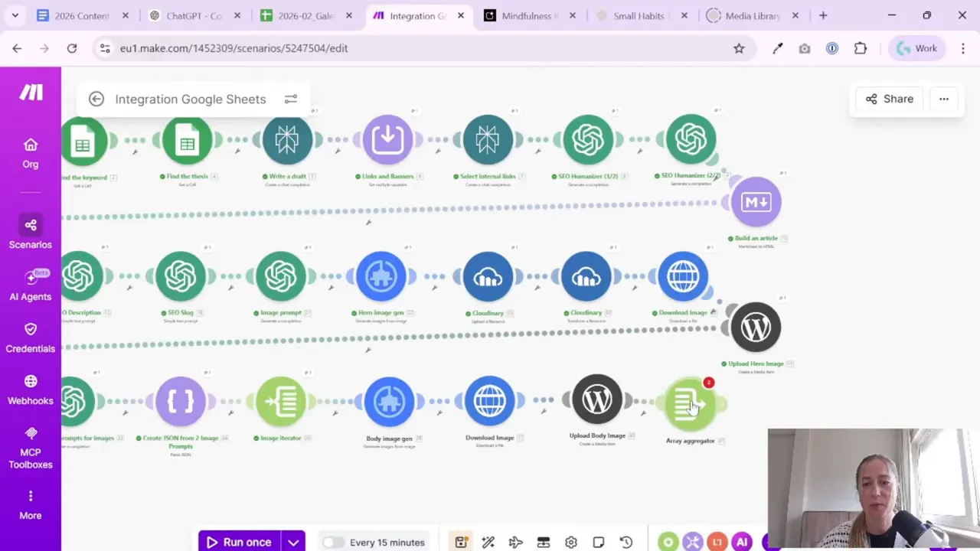The height and width of the screenshot is (551, 980).
Task: Open the purple AI button in bottom toolbar
Action: (741, 543)
